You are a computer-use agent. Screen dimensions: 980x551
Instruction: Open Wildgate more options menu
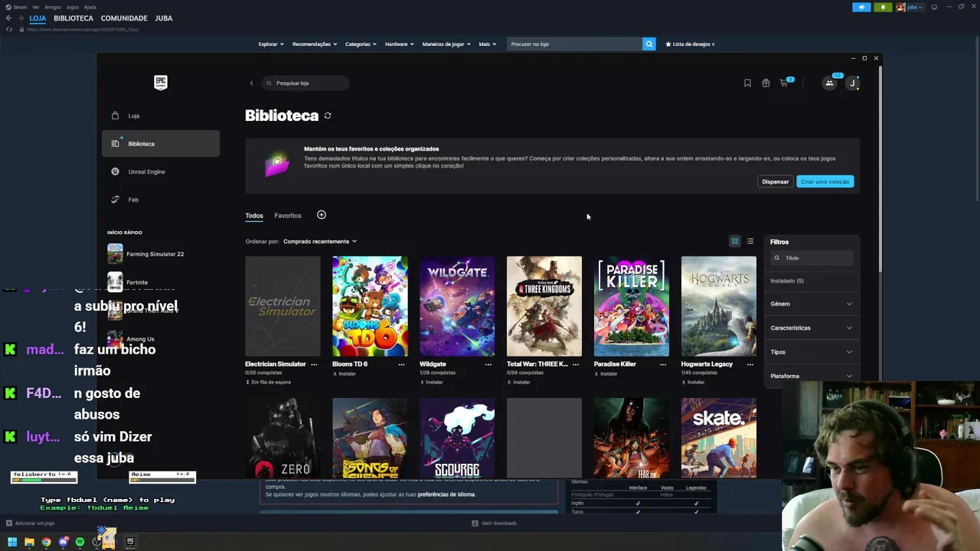tap(488, 364)
